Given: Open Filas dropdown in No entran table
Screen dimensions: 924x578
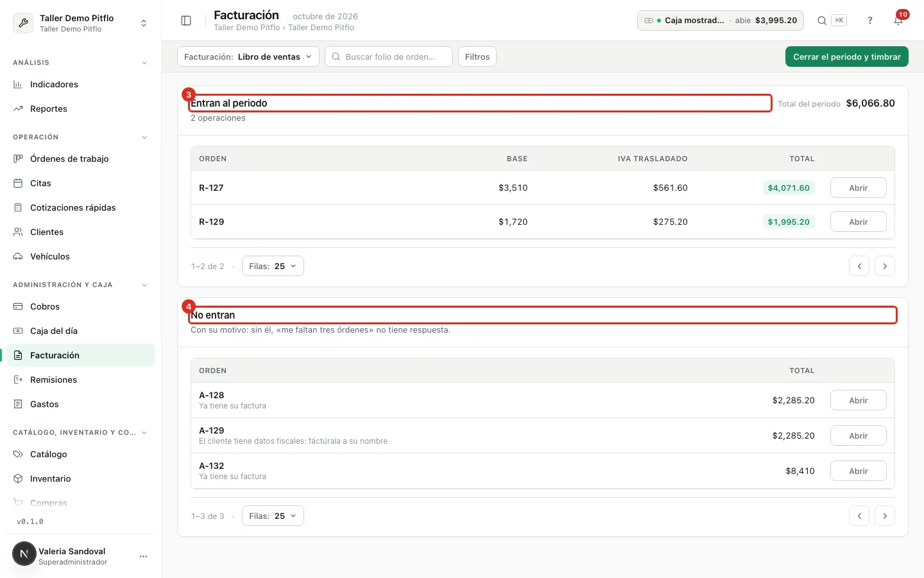Looking at the screenshot, I should 273,516.
